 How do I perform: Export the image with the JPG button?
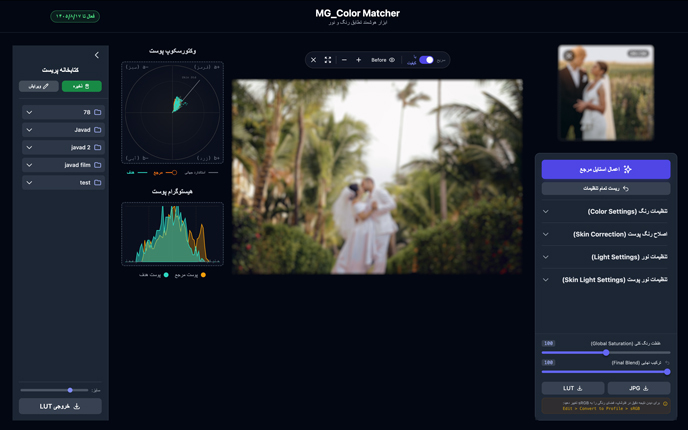click(639, 388)
